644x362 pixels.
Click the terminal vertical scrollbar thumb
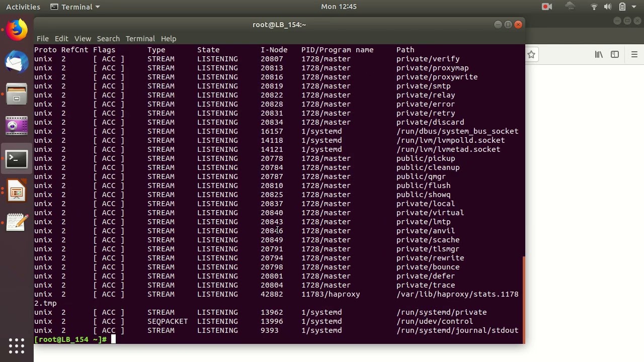tap(524, 299)
